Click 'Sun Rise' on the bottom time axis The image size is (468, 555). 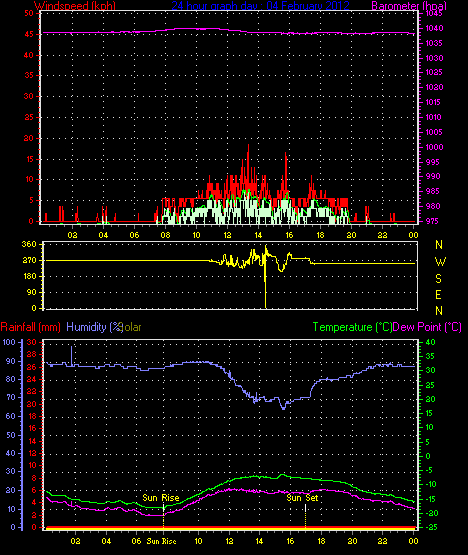(161, 541)
